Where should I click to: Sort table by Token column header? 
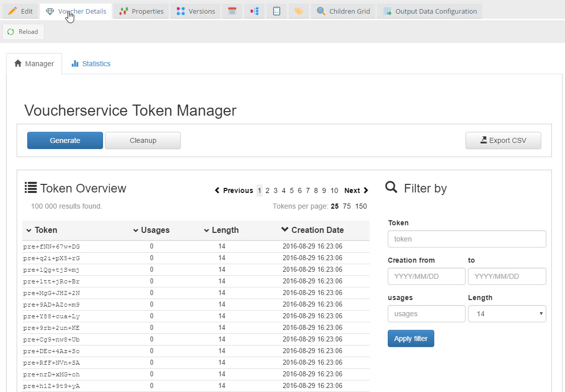41,230
